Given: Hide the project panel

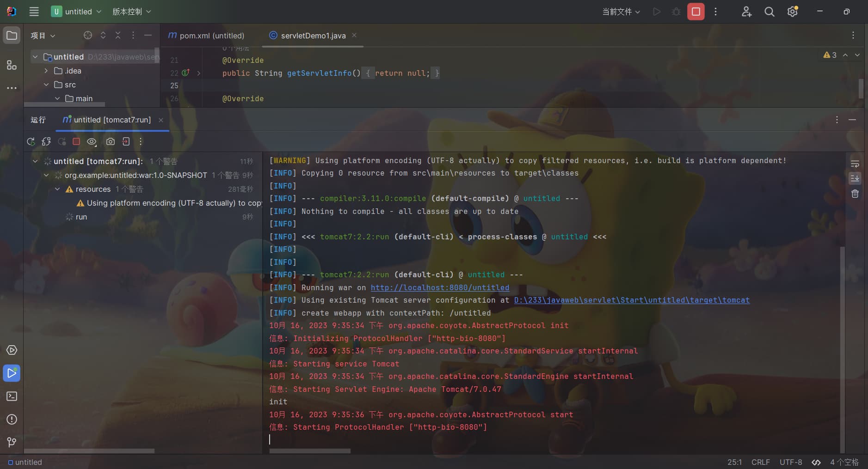Looking at the screenshot, I should (148, 35).
